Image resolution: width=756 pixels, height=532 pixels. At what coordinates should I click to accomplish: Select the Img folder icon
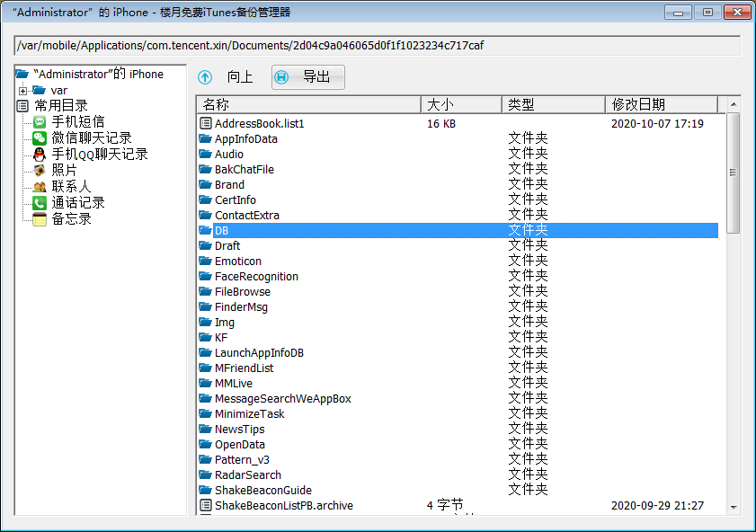point(206,322)
